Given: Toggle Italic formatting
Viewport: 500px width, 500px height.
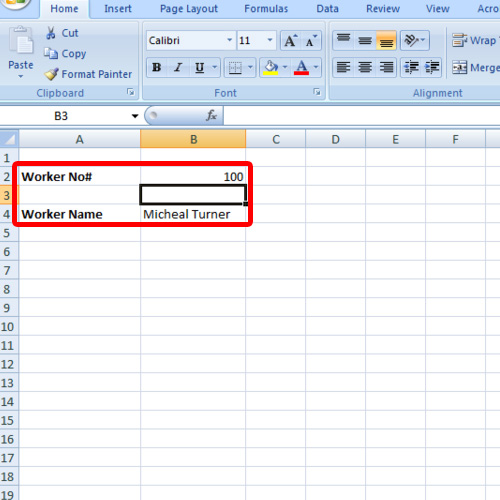Looking at the screenshot, I should click(178, 68).
